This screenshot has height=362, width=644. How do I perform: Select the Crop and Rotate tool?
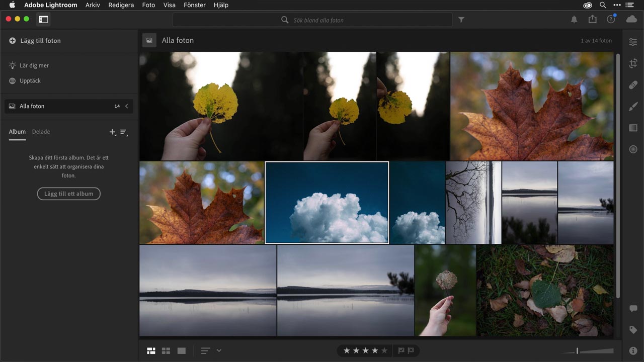tap(633, 64)
